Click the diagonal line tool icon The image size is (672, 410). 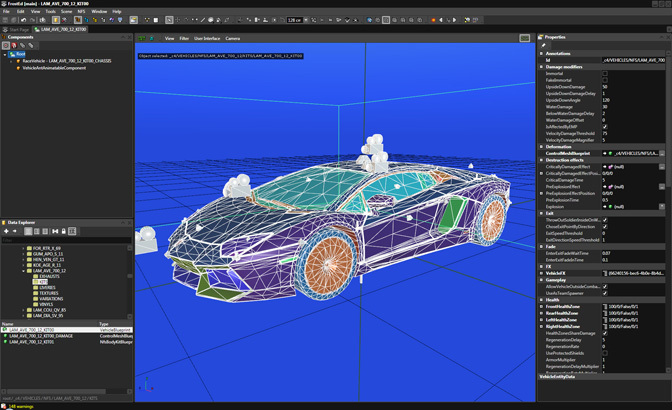(203, 20)
